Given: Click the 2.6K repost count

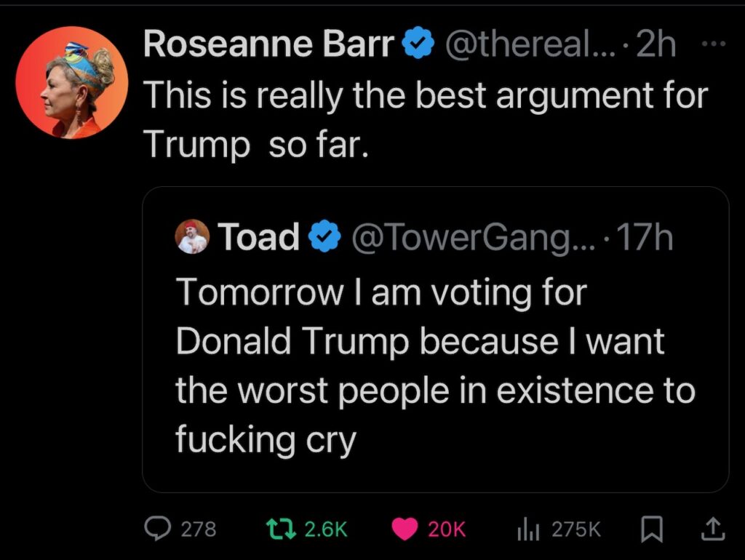Looking at the screenshot, I should (x=324, y=529).
